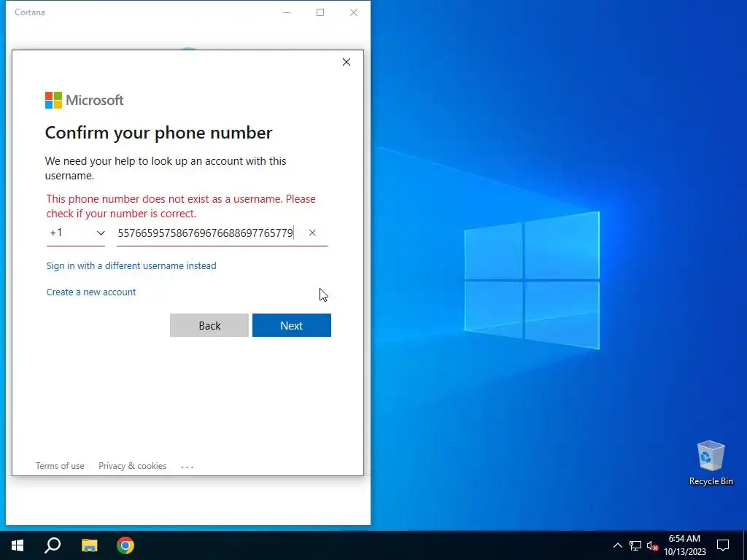Viewport: 747px width, 560px height.
Task: Click the phone number error message text
Action: (x=181, y=206)
